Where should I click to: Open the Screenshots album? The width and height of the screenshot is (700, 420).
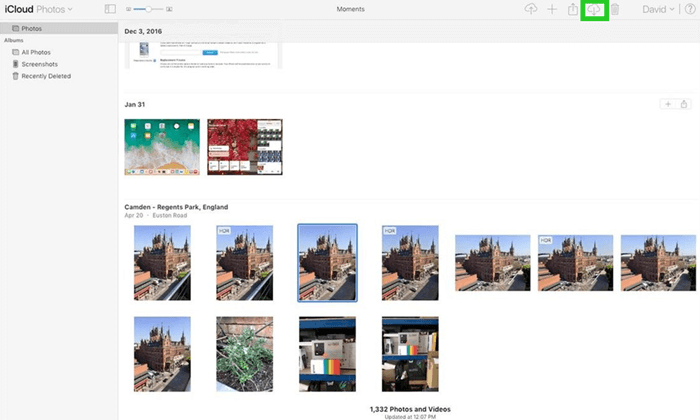click(39, 63)
